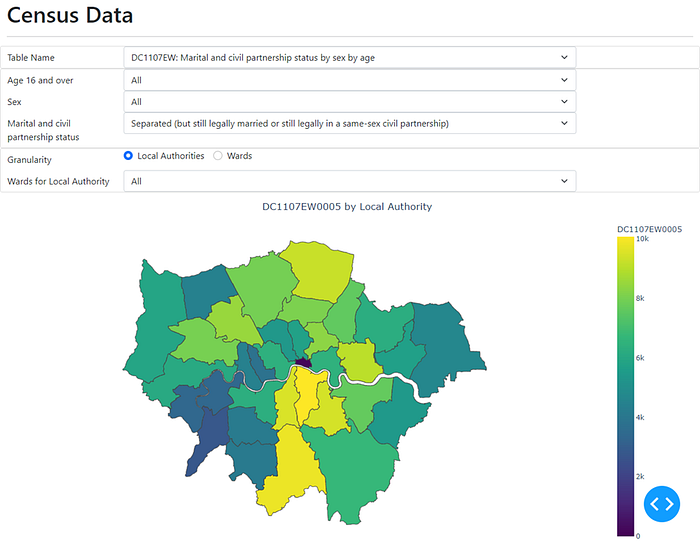The image size is (700, 542).
Task: Click the chart title above the map
Action: click(x=347, y=206)
